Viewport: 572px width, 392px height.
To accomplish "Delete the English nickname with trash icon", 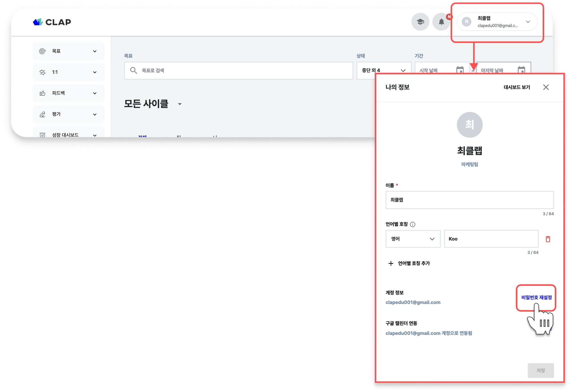I will coord(548,239).
